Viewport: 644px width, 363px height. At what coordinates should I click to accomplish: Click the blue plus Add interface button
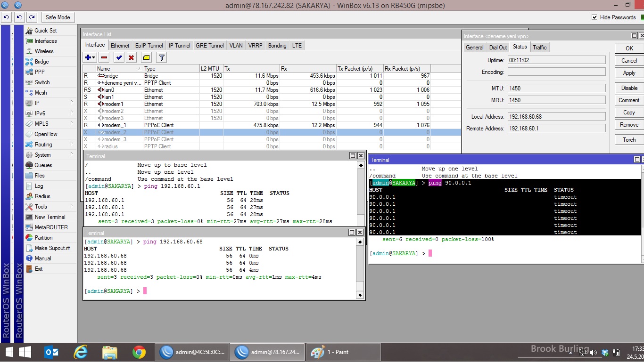(x=89, y=57)
